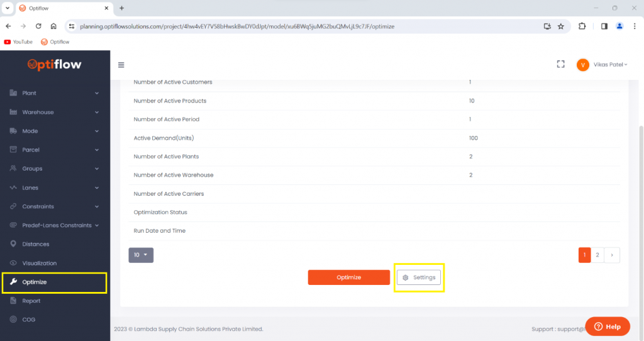
Task: Expand Predef-Lanes Constraints submenu
Action: pyautogui.click(x=55, y=225)
